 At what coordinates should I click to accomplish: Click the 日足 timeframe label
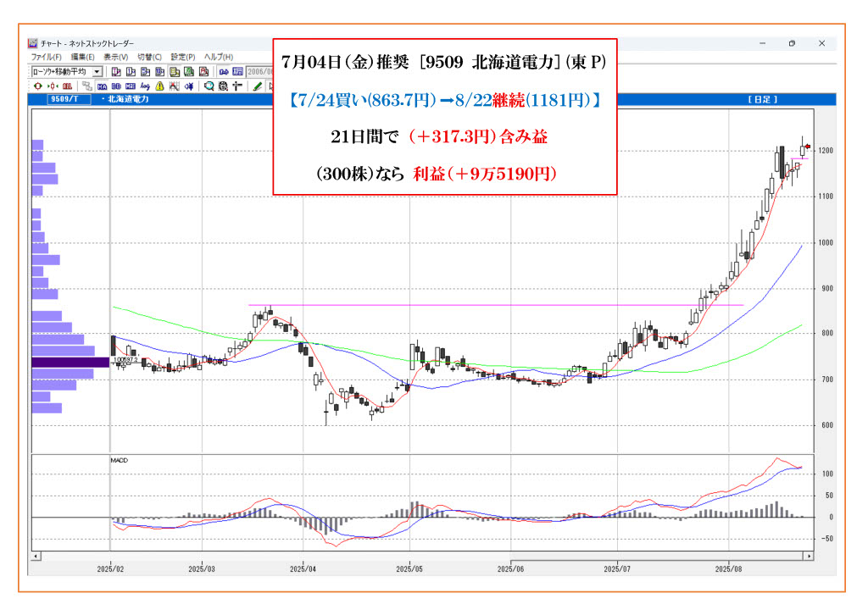[x=762, y=99]
